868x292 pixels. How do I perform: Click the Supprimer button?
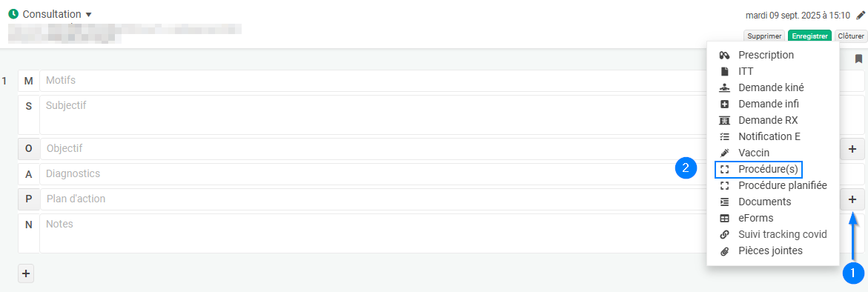(764, 36)
